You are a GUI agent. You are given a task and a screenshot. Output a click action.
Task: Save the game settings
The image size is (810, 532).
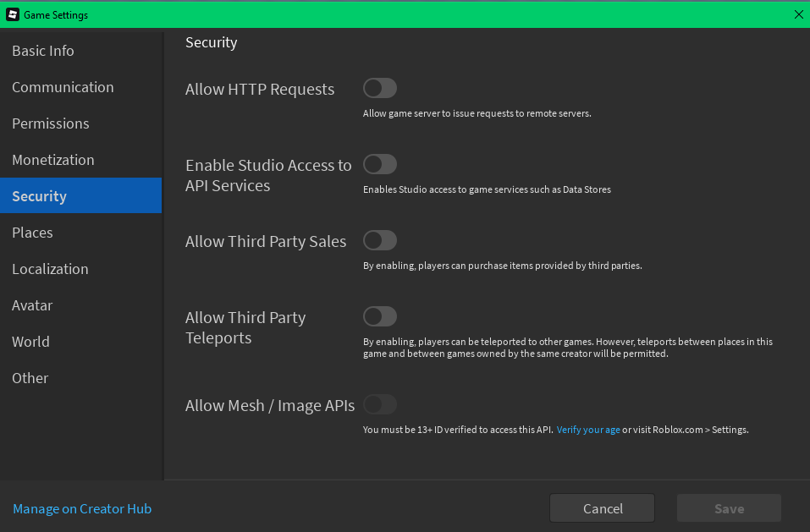click(x=728, y=508)
